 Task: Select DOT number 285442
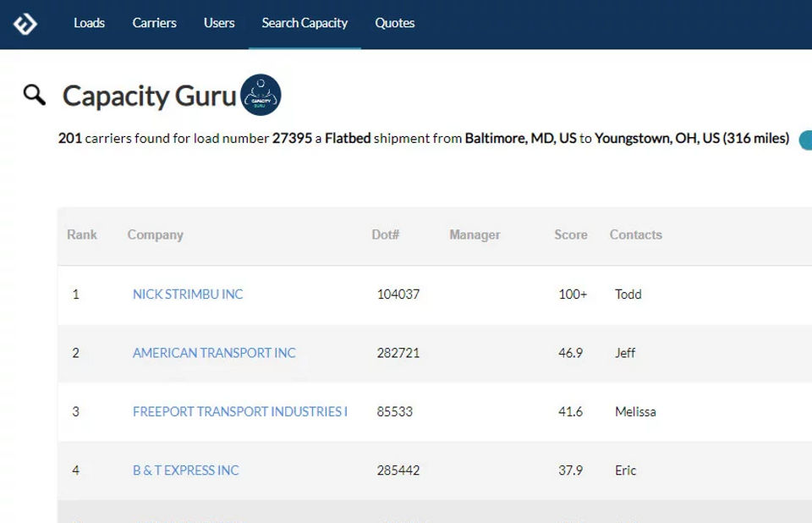[x=398, y=471]
